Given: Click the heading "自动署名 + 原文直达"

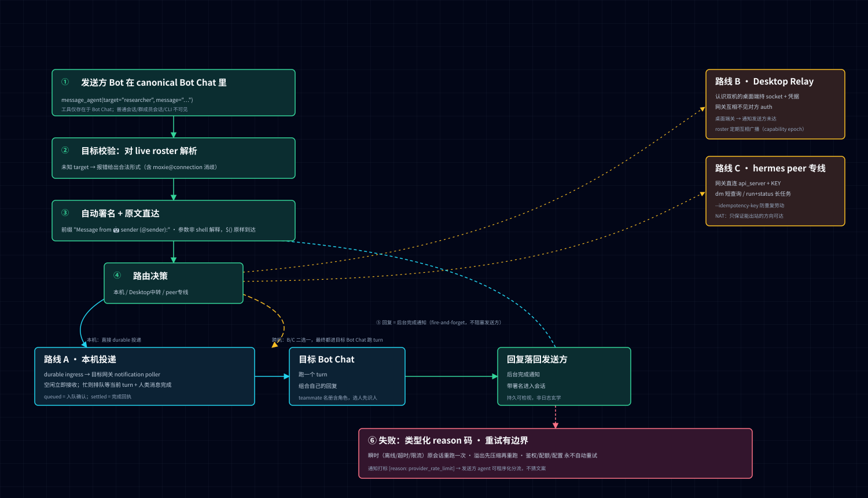Looking at the screenshot, I should (120, 214).
